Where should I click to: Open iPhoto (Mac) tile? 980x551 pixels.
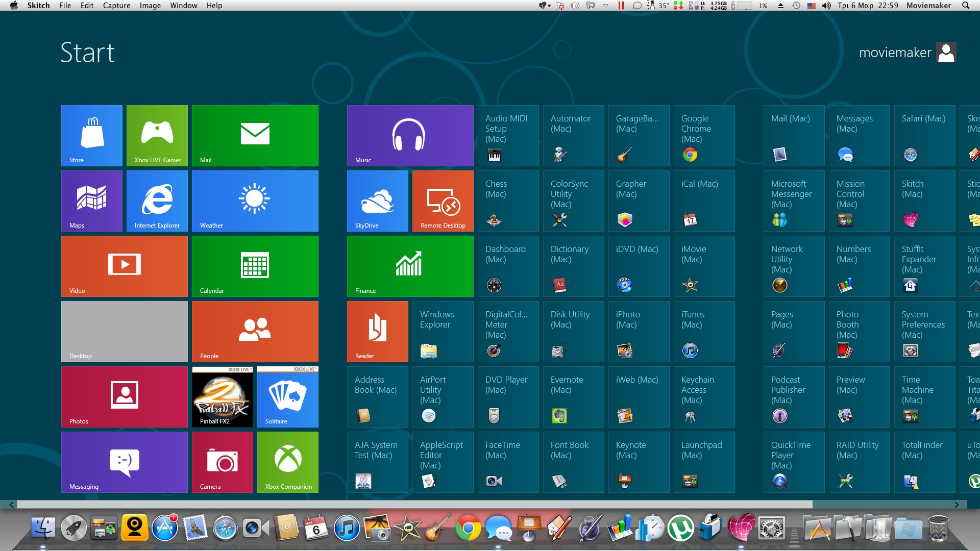tap(639, 332)
